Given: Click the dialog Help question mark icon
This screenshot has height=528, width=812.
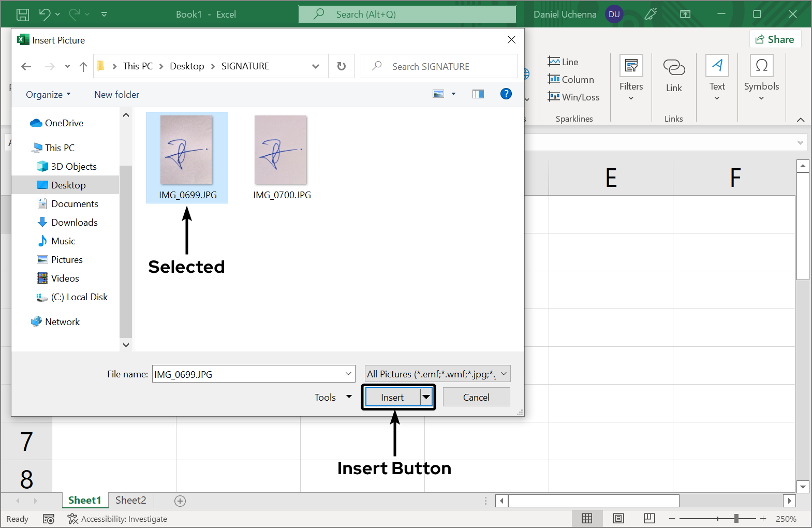Looking at the screenshot, I should click(506, 94).
